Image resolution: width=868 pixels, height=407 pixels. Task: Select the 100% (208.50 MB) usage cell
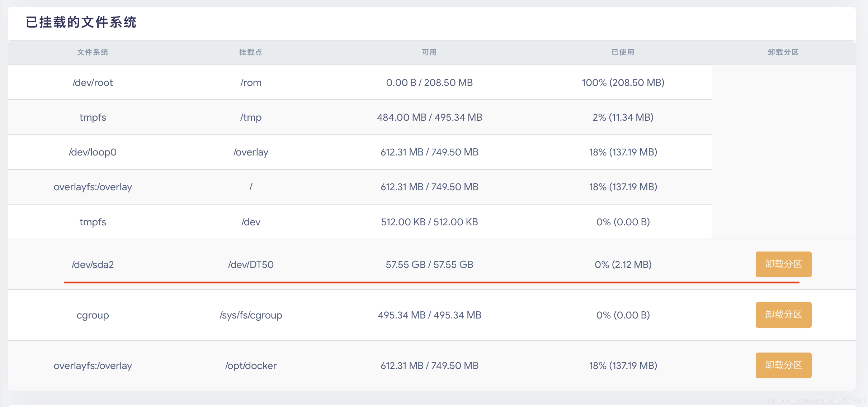[x=623, y=83]
